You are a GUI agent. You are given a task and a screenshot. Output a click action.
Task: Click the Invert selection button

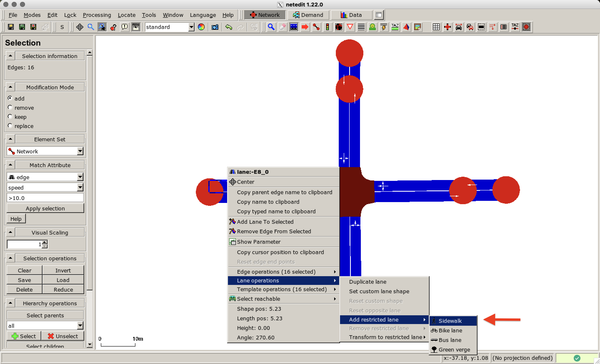tap(63, 270)
